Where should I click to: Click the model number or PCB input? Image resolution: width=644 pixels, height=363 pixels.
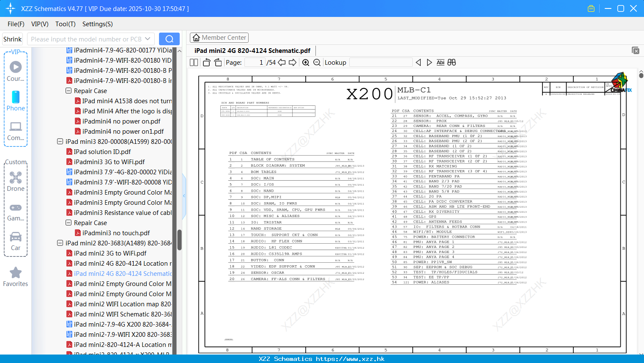coord(86,39)
